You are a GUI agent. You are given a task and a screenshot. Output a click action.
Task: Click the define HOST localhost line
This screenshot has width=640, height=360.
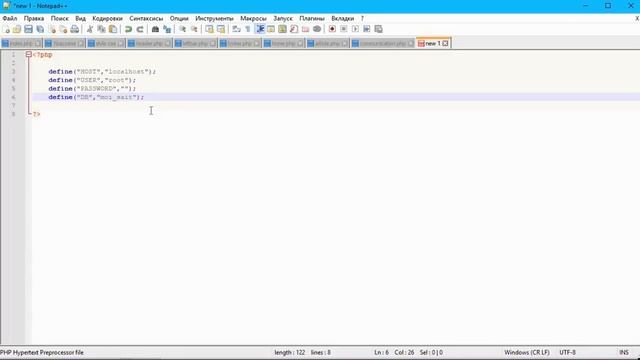point(102,71)
